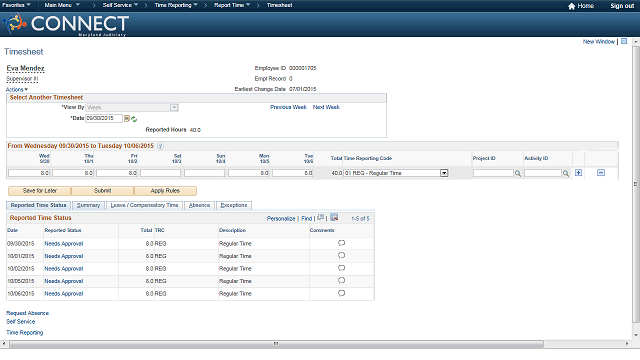The height and width of the screenshot is (360, 640).
Task: Open Needs Approval status for 10/01/2015
Action: tap(64, 256)
